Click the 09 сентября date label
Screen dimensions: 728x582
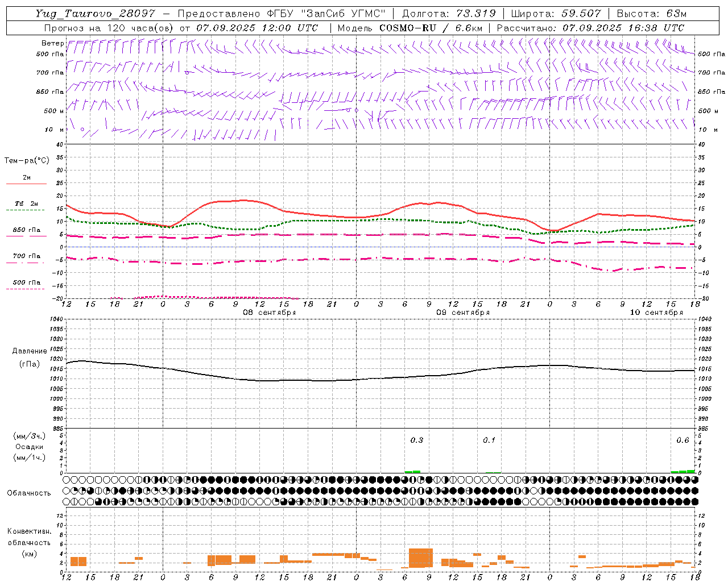(463, 313)
